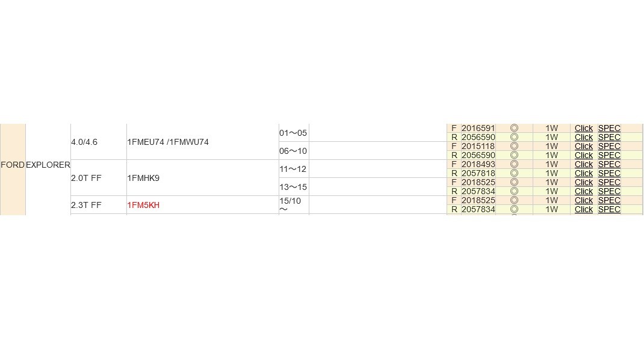Click the double-circle mark for part 2016591
Image resolution: width=644 pixels, height=339 pixels.
point(514,128)
